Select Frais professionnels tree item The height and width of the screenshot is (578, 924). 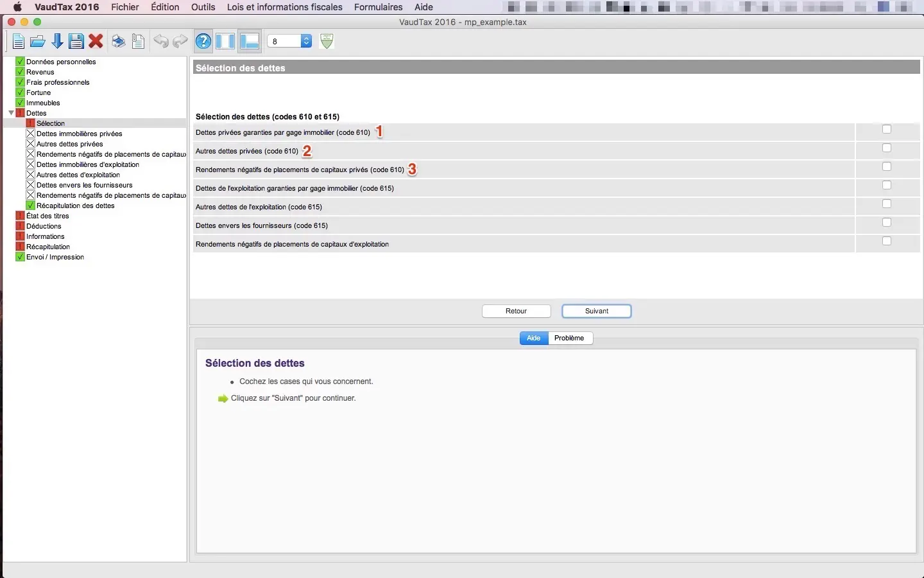[x=58, y=82]
